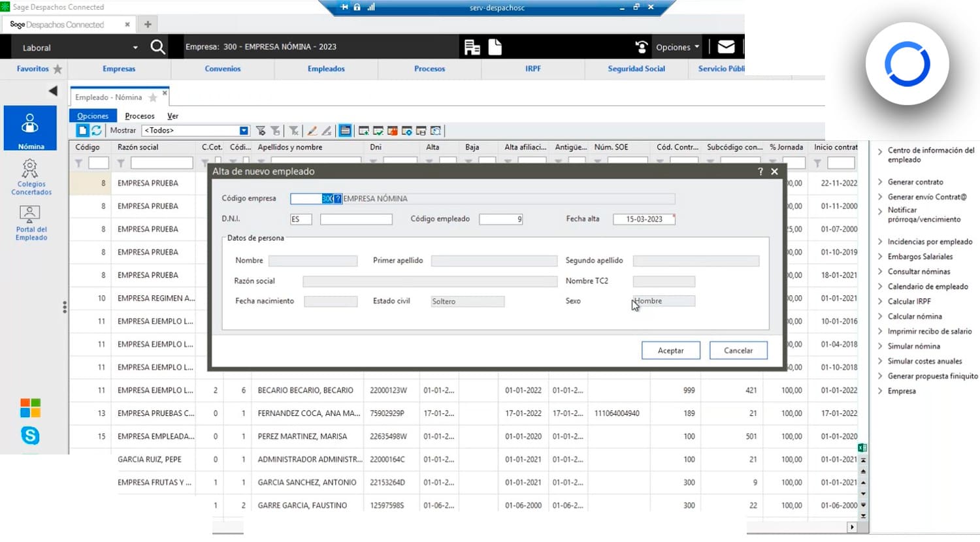Open the Empleados menu tab
980x542 pixels.
(326, 69)
